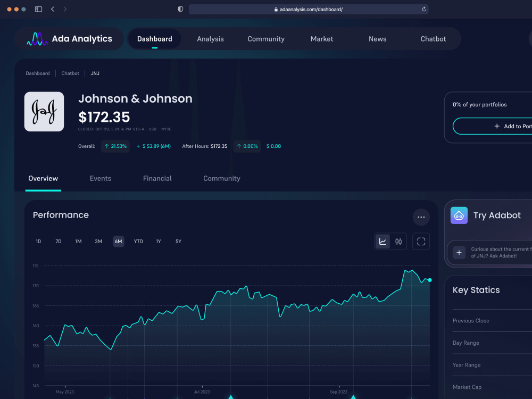The height and width of the screenshot is (399, 532).
Task: Click the Adabot robot icon
Action: click(459, 215)
